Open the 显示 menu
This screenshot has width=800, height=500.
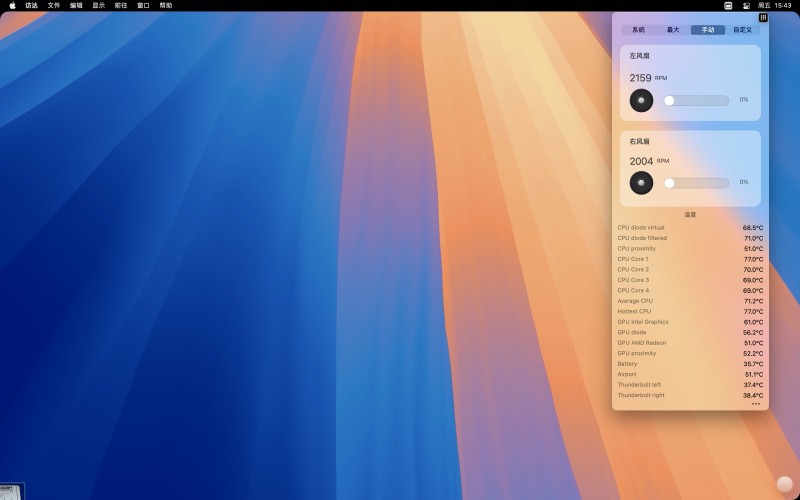click(98, 6)
